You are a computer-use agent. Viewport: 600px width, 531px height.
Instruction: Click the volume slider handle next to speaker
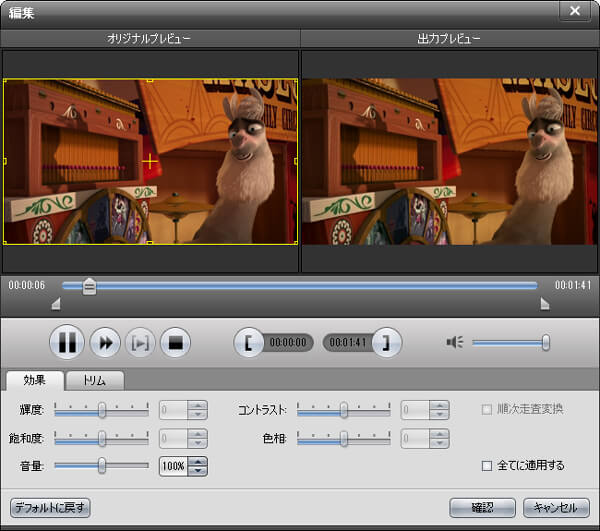[546, 343]
